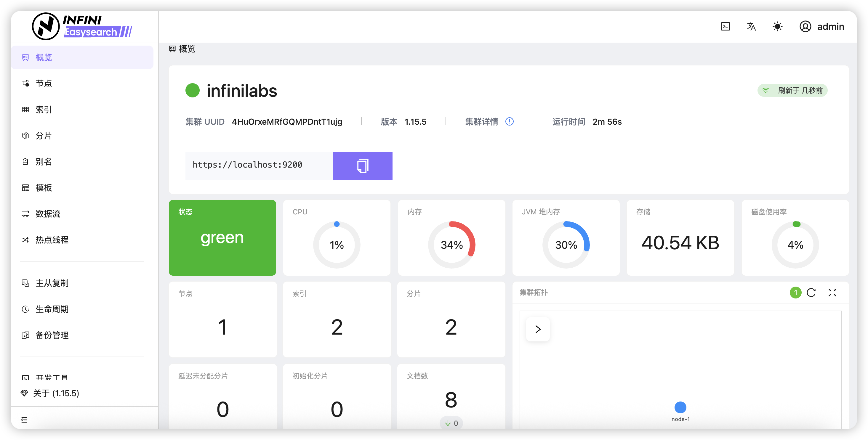Open the 别名 aliases page
This screenshot has width=868, height=440.
click(82, 161)
